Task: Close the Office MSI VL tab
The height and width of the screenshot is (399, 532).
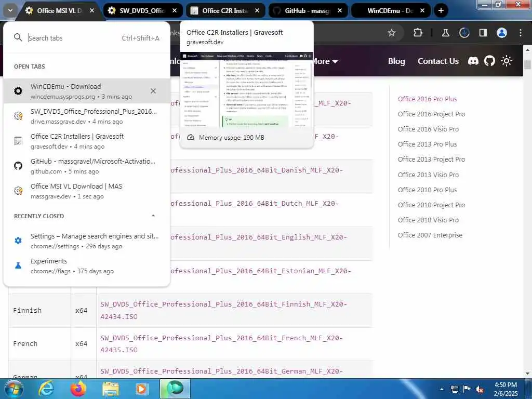Action: 92,10
